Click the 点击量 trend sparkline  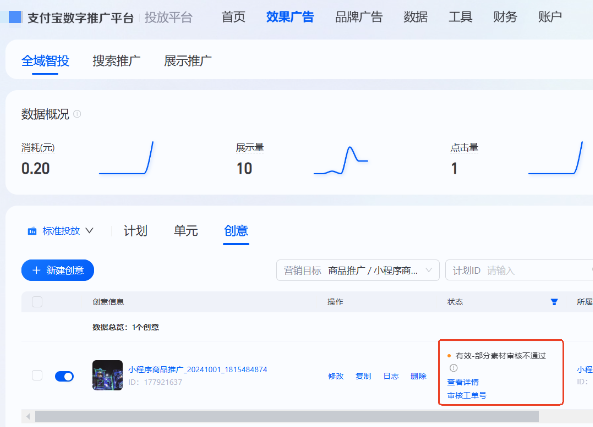tap(556, 158)
